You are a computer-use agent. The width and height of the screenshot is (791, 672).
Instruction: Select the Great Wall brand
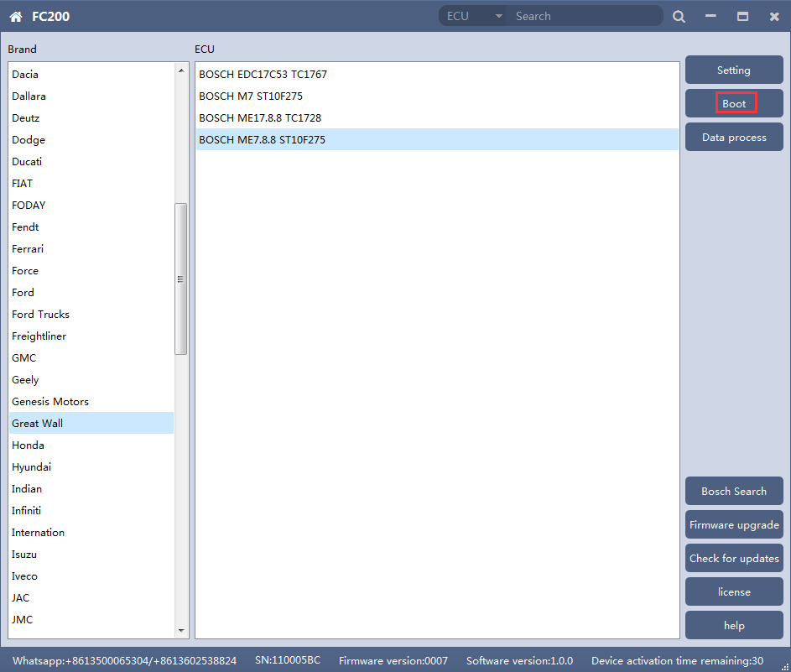pyautogui.click(x=91, y=423)
